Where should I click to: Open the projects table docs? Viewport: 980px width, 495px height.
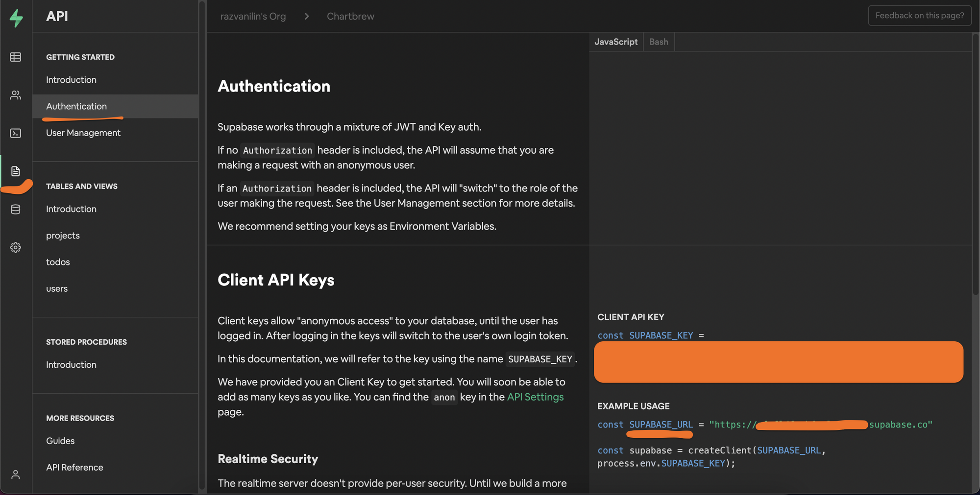[63, 236]
